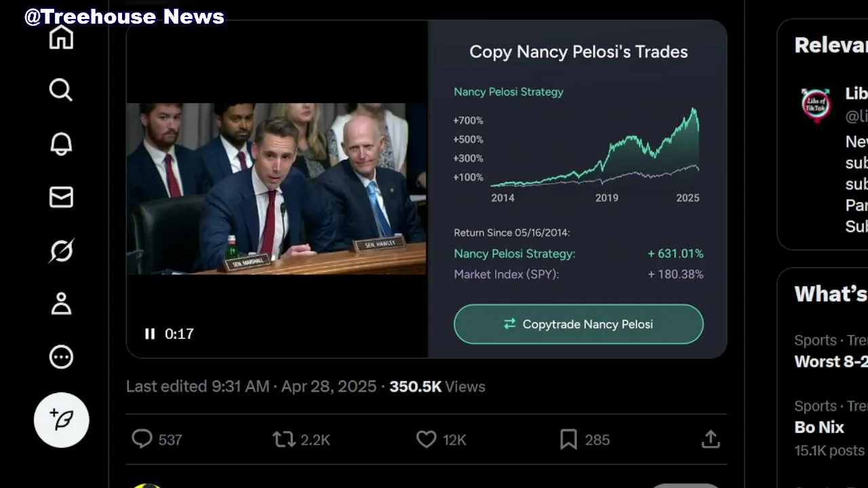The width and height of the screenshot is (868, 488).
Task: Open Notifications bell icon
Action: (x=61, y=143)
